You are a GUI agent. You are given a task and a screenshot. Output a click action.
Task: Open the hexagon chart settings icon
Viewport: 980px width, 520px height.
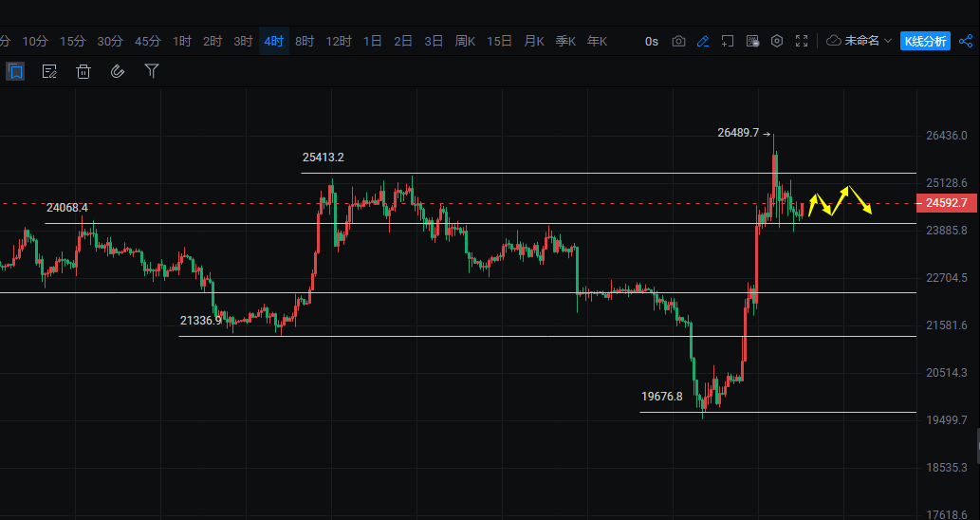point(777,41)
